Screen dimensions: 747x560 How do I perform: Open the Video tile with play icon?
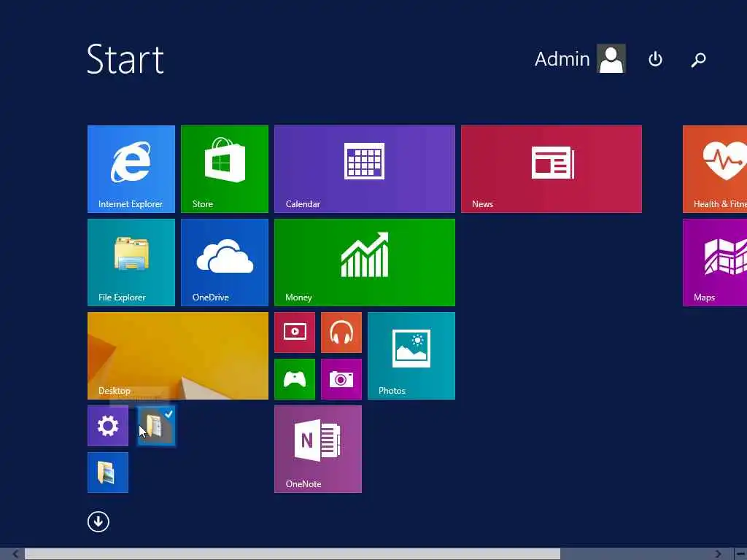(x=295, y=332)
